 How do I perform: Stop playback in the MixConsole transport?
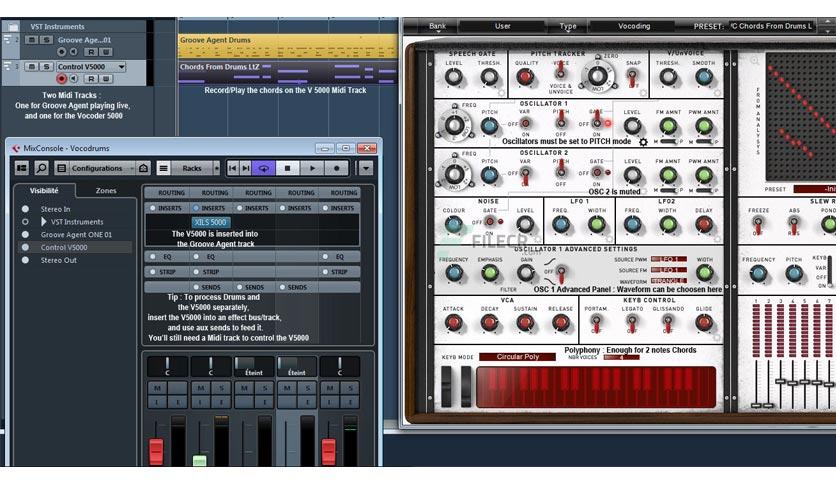287,168
